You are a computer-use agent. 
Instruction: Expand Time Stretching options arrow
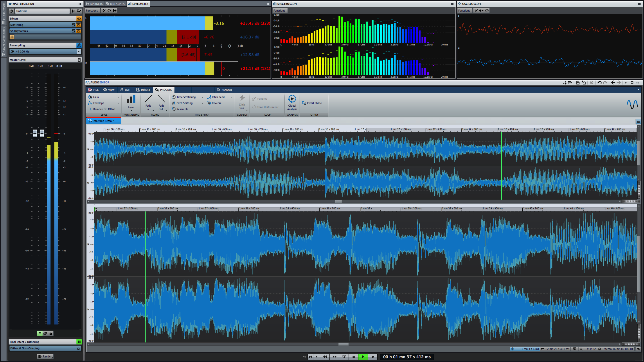pos(202,97)
